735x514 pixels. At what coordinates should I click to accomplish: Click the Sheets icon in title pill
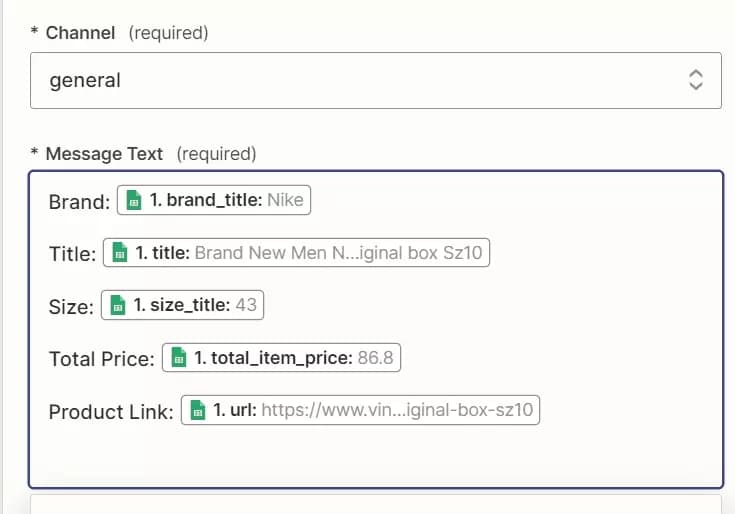coord(121,253)
